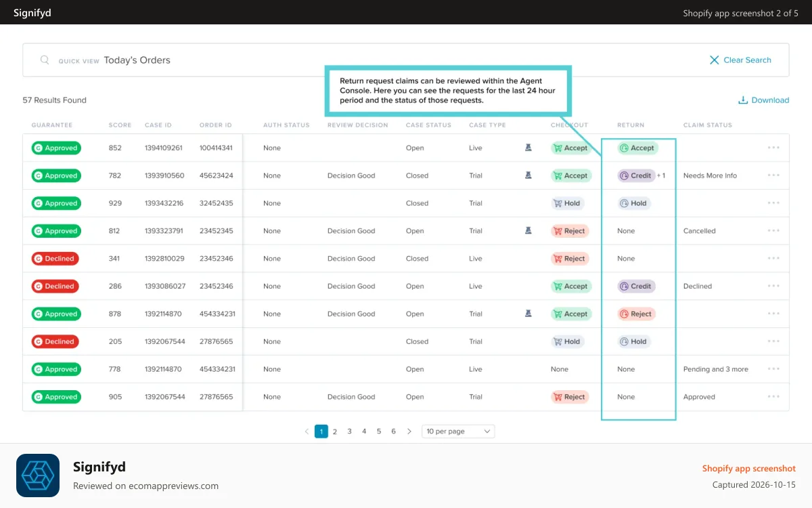Image resolution: width=812 pixels, height=508 pixels.
Task: Click order ID 100414341
Action: (x=216, y=148)
